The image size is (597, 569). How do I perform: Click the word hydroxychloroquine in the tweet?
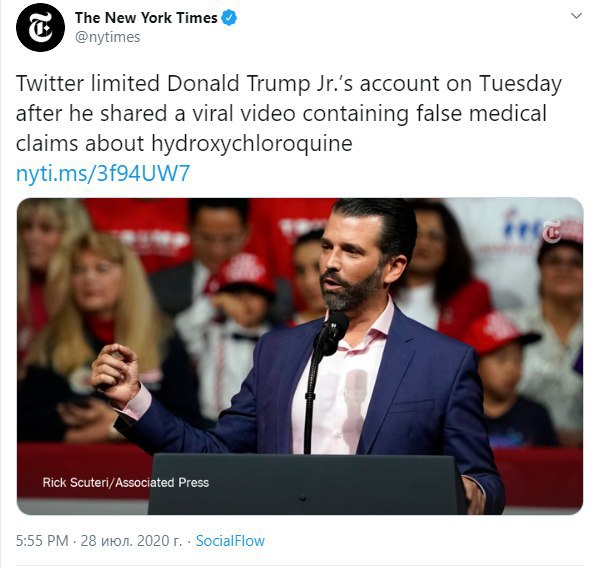click(x=252, y=144)
